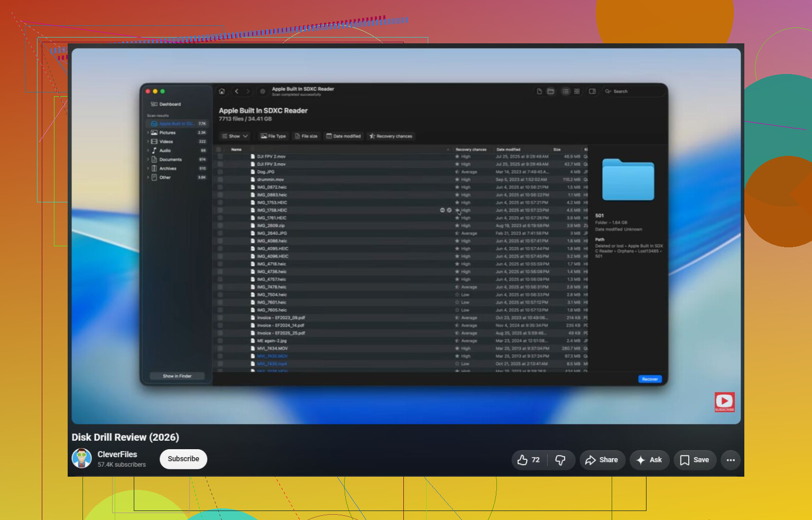Screen dimensions: 812x520
Task: Save the video to a playlist
Action: (695, 460)
